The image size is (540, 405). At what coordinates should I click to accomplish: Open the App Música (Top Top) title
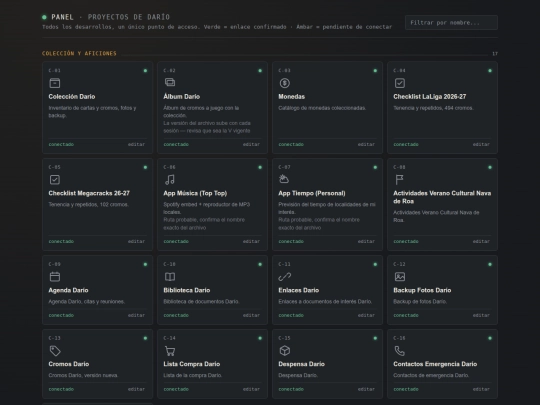coord(195,194)
